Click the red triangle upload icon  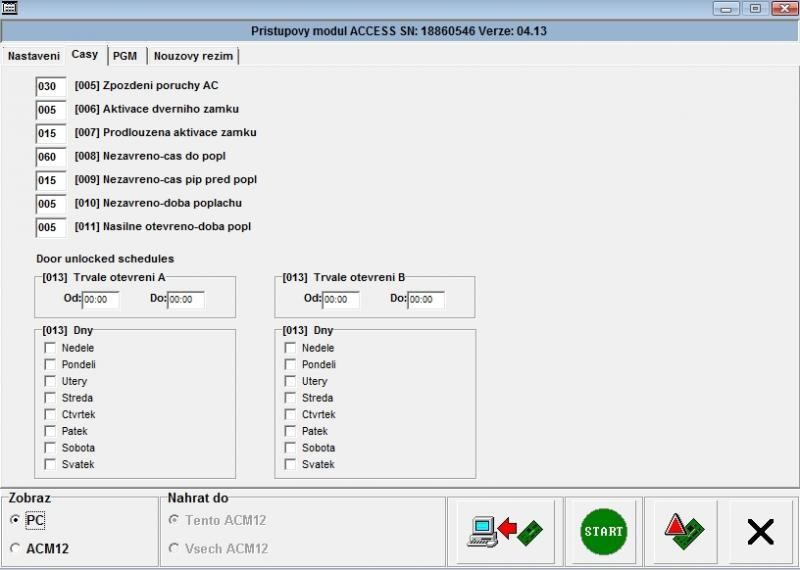(x=685, y=532)
